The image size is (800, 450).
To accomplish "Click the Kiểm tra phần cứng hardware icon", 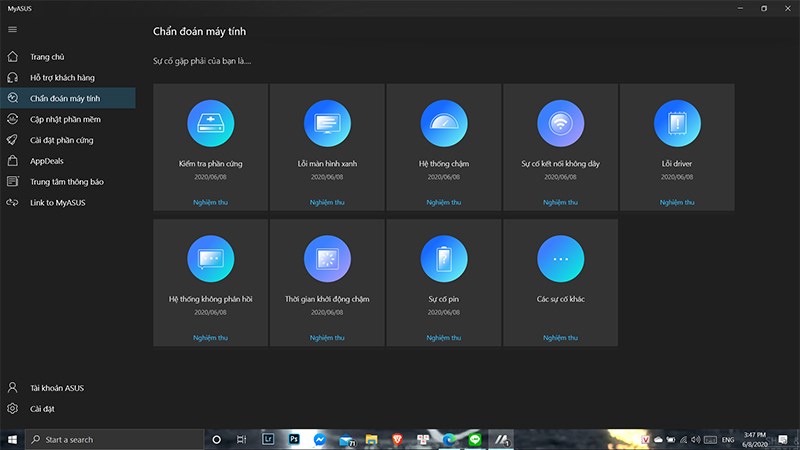I will coord(211,124).
